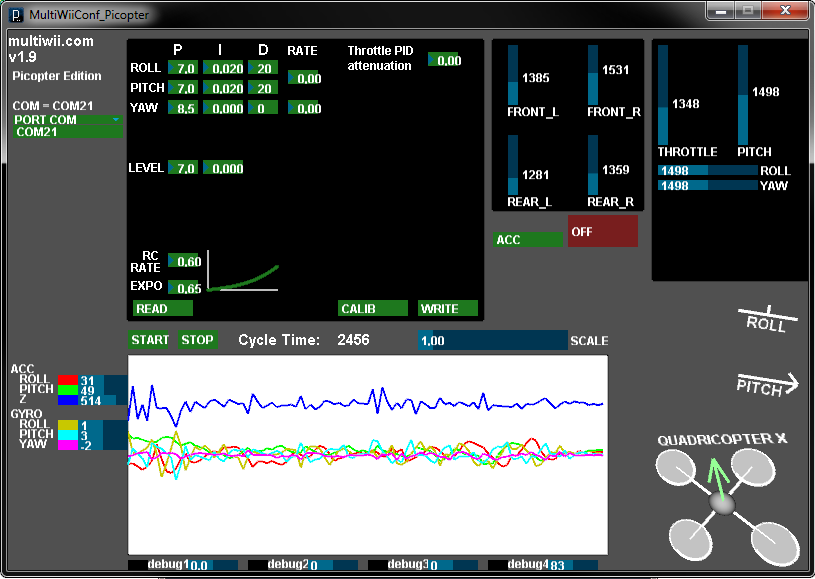
Task: Click the YAW P value 8.5
Action: pos(183,108)
